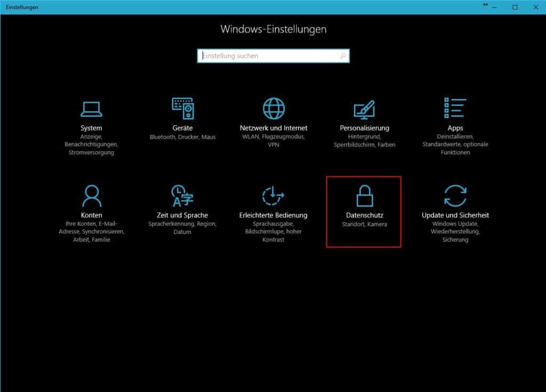Click the Einstellungen title bar label
This screenshot has height=392, width=546.
[22, 7]
